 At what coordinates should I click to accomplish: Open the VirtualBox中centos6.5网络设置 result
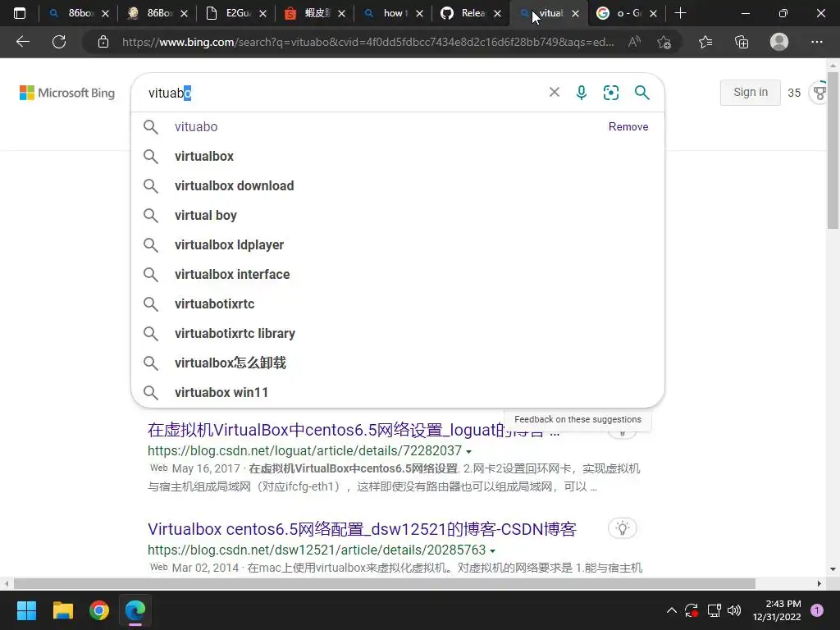[x=354, y=430]
